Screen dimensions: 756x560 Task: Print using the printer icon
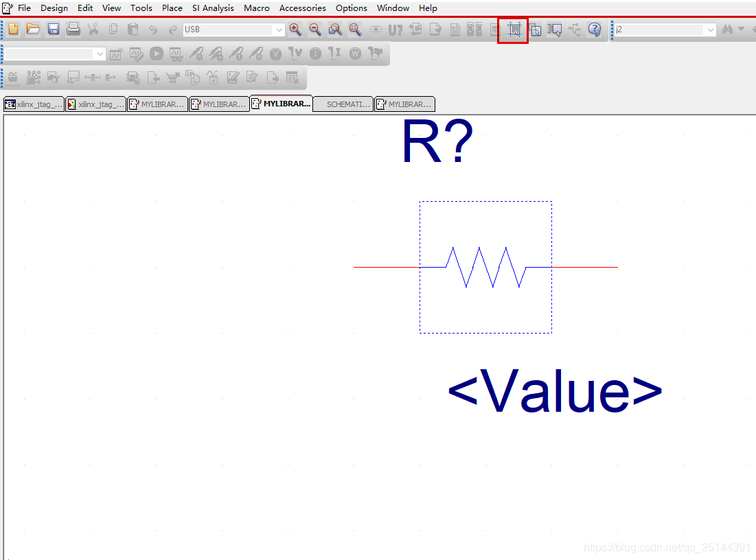coord(73,30)
